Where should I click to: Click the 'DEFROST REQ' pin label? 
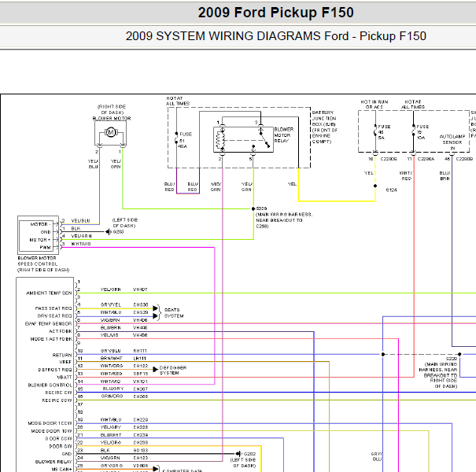pos(55,370)
